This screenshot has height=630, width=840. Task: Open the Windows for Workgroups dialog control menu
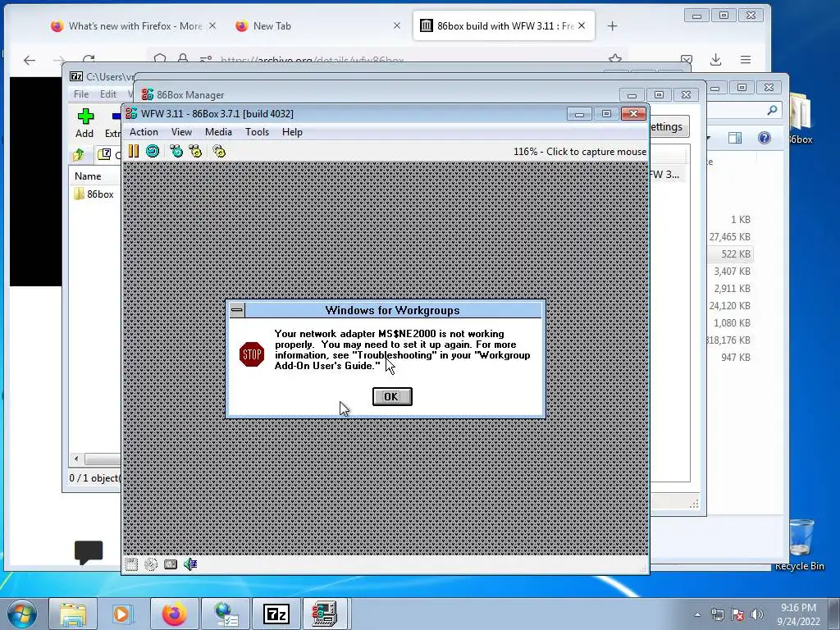coord(237,310)
